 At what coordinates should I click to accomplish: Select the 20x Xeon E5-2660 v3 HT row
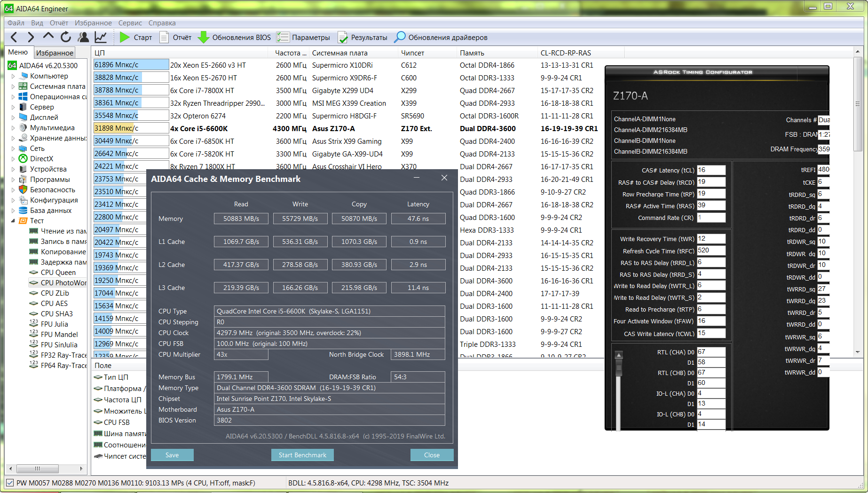click(346, 65)
